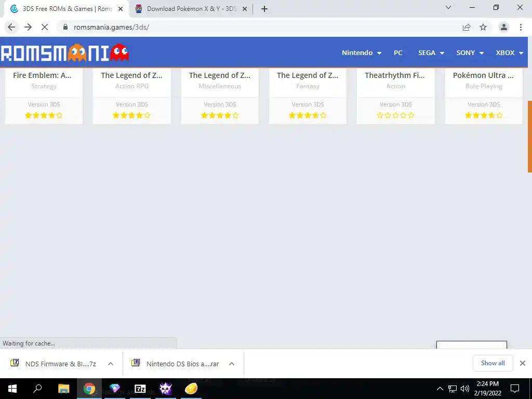
Task: Click the network tray icon
Action: 453,389
